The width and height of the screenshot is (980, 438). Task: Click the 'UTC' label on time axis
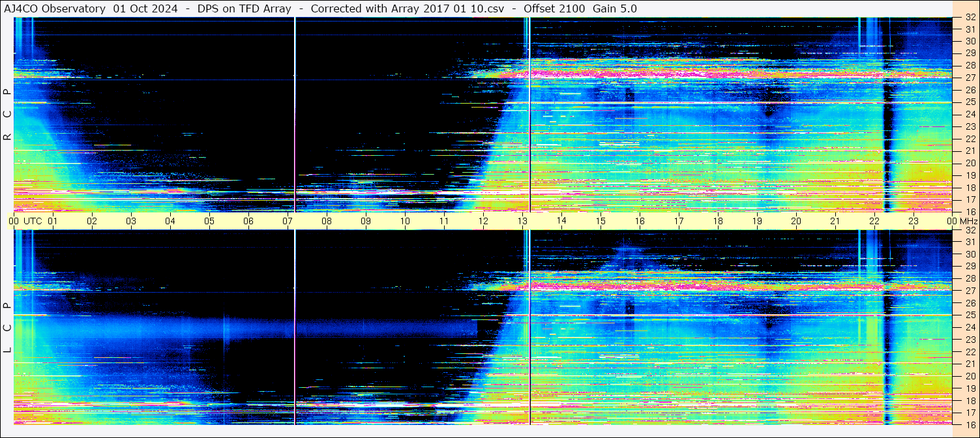pyautogui.click(x=33, y=221)
